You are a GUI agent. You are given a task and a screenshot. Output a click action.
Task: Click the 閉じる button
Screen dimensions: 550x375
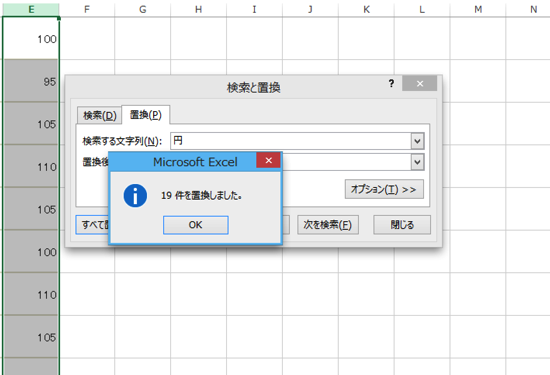pos(402,225)
